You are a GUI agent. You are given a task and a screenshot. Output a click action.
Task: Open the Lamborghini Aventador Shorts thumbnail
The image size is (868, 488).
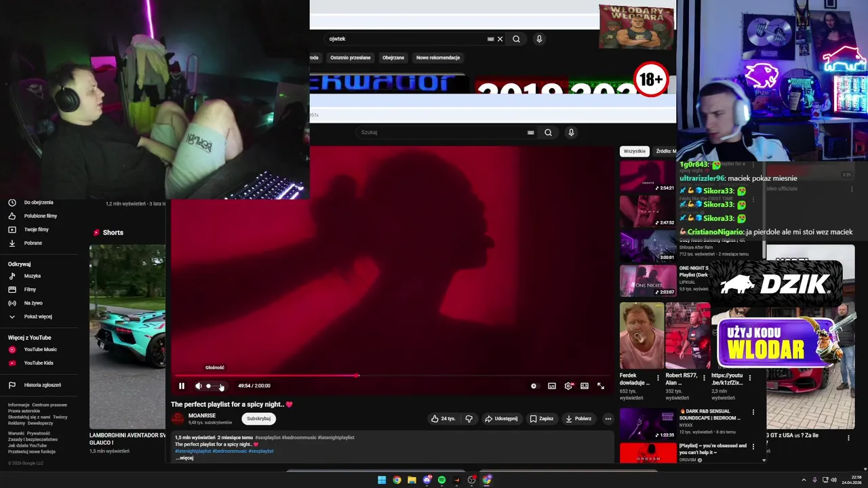click(127, 335)
